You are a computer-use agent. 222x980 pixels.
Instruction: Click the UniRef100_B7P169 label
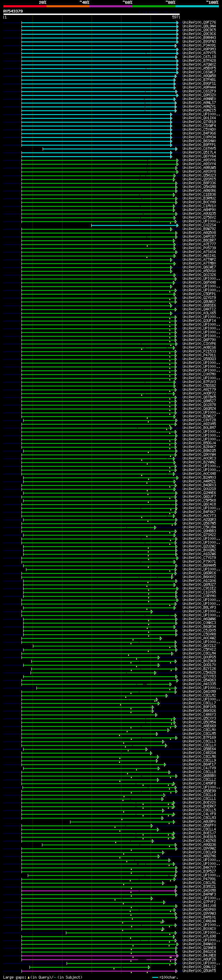click(199, 738)
